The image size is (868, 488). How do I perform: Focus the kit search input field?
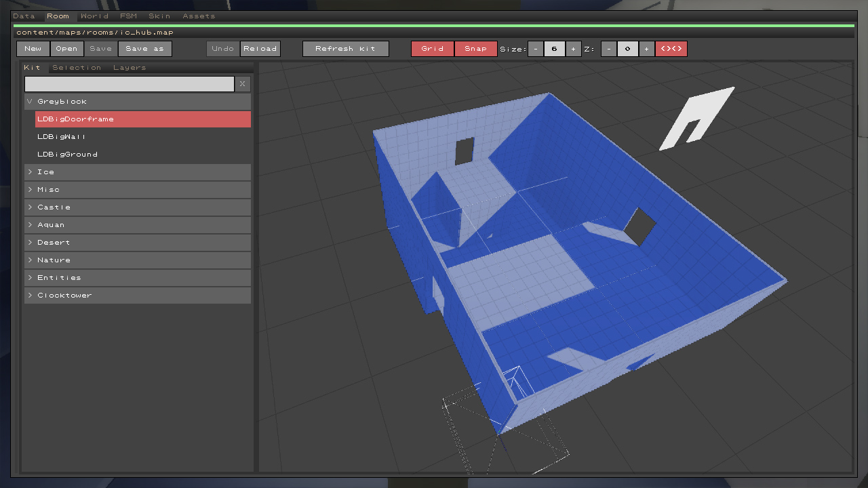pyautogui.click(x=130, y=84)
